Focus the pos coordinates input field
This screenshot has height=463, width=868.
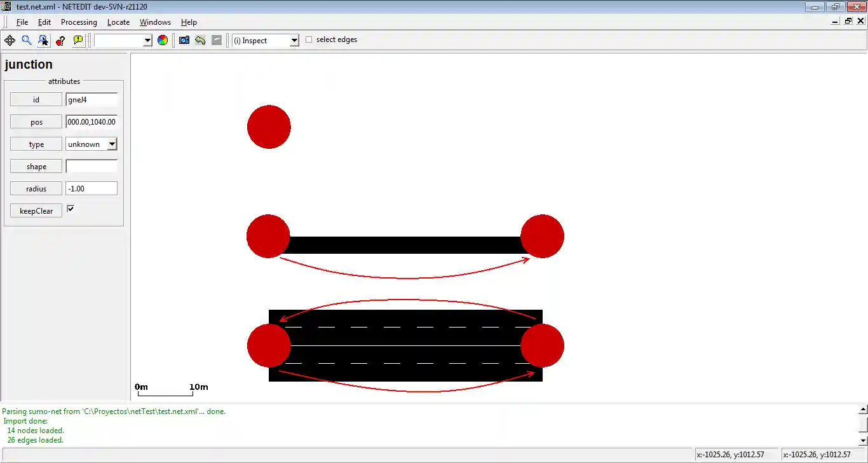click(92, 122)
